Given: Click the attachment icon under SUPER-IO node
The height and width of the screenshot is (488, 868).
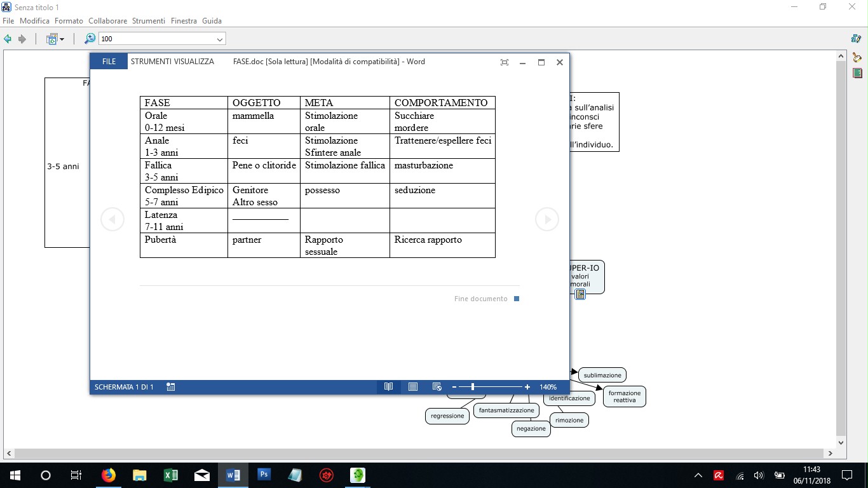Looking at the screenshot, I should pos(580,294).
